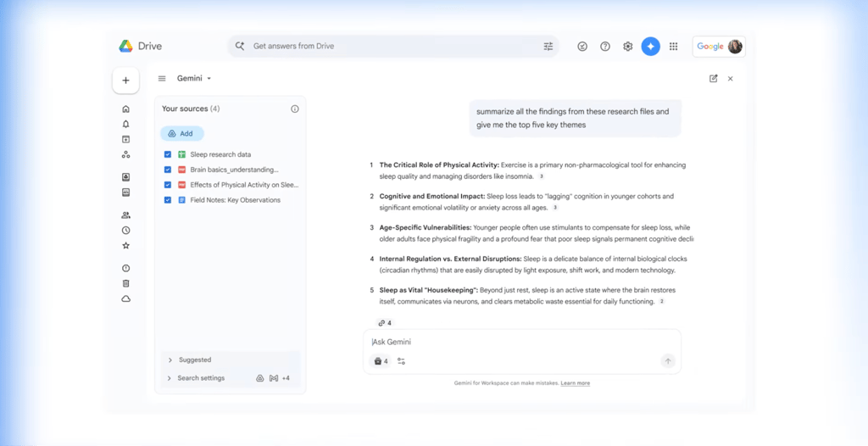Open the sources toolbox chip showing 4
Viewport: 868px width, 446px height.
(x=381, y=361)
